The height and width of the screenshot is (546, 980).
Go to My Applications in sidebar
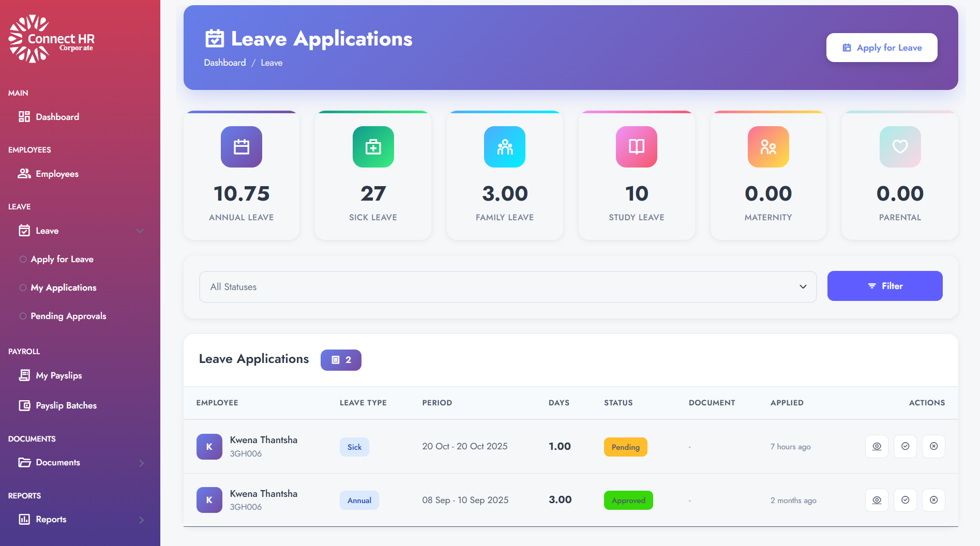click(x=63, y=288)
